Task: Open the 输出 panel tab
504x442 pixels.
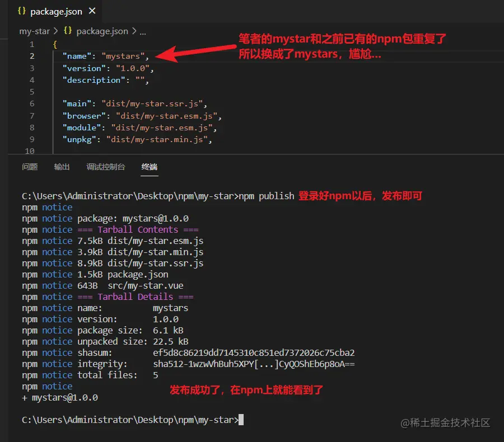Action: click(62, 167)
